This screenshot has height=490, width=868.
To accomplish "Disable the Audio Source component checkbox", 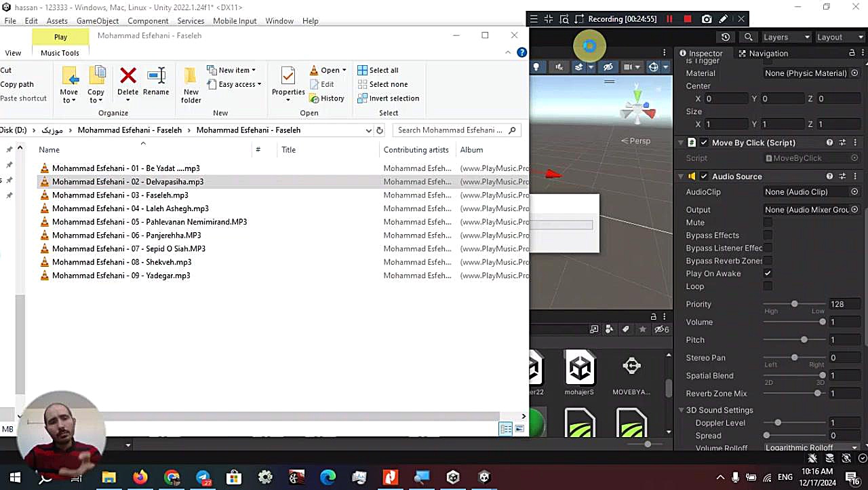I will (704, 176).
